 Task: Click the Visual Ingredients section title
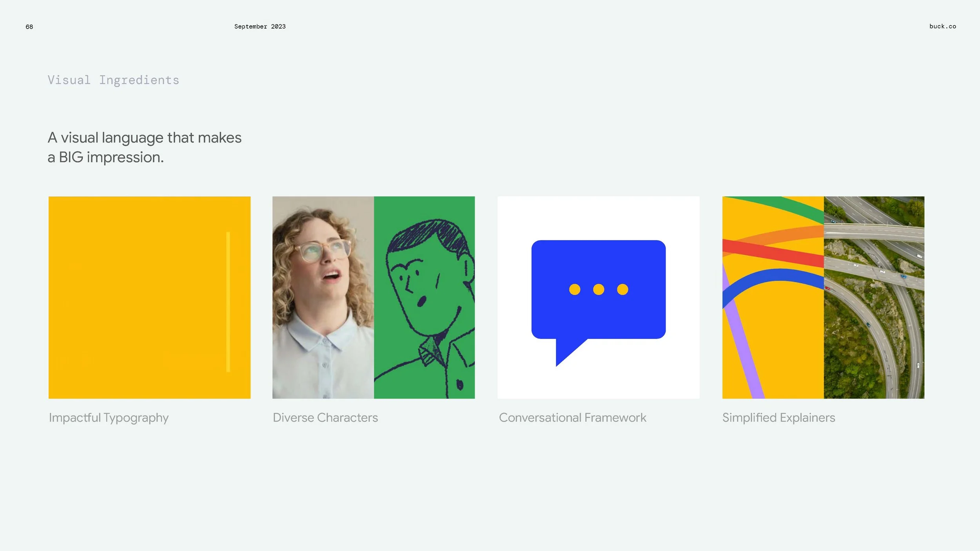[x=113, y=80]
